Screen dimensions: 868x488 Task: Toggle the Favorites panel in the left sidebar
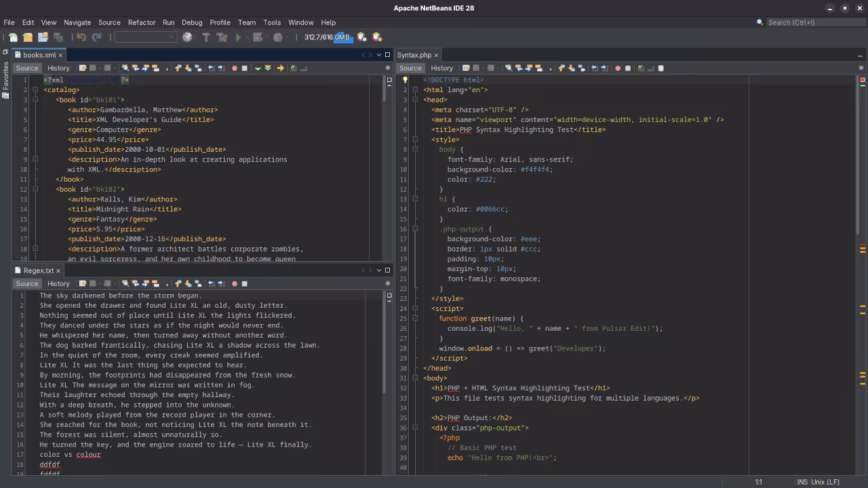(5, 78)
